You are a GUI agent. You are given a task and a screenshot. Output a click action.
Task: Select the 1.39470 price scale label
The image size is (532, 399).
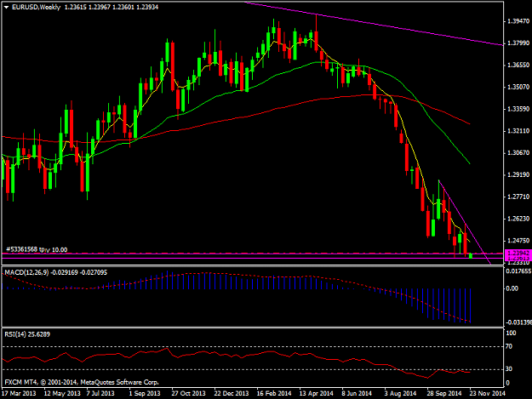pyautogui.click(x=518, y=21)
